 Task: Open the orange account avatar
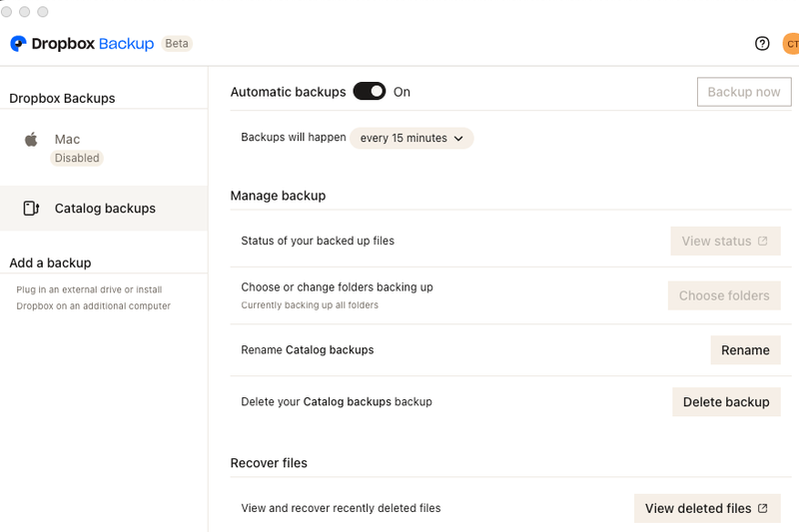(x=791, y=44)
